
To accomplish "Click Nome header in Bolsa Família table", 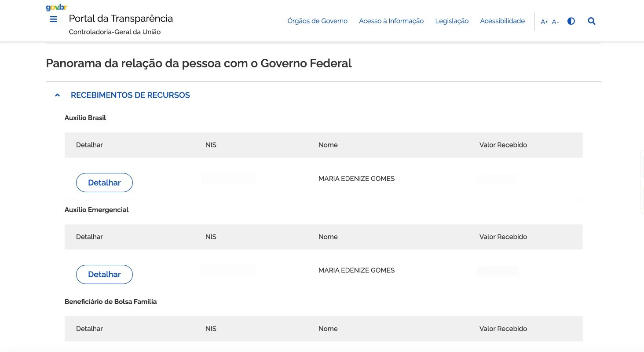I will tap(328, 329).
